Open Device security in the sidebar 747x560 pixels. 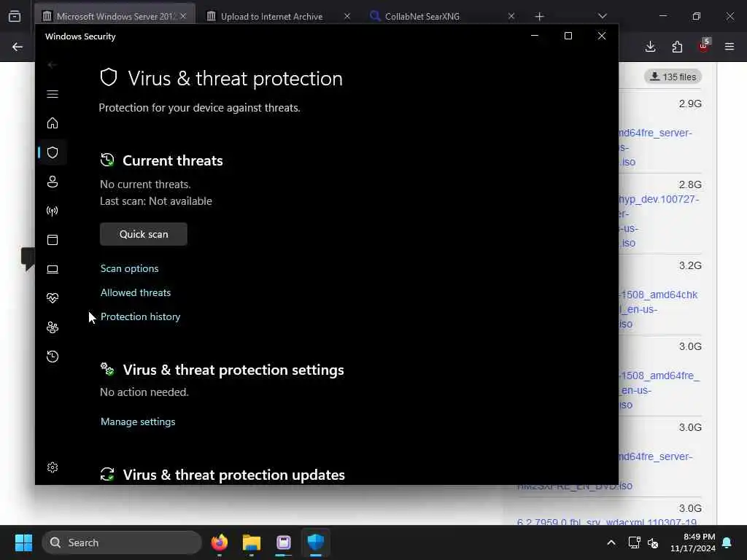(53, 270)
